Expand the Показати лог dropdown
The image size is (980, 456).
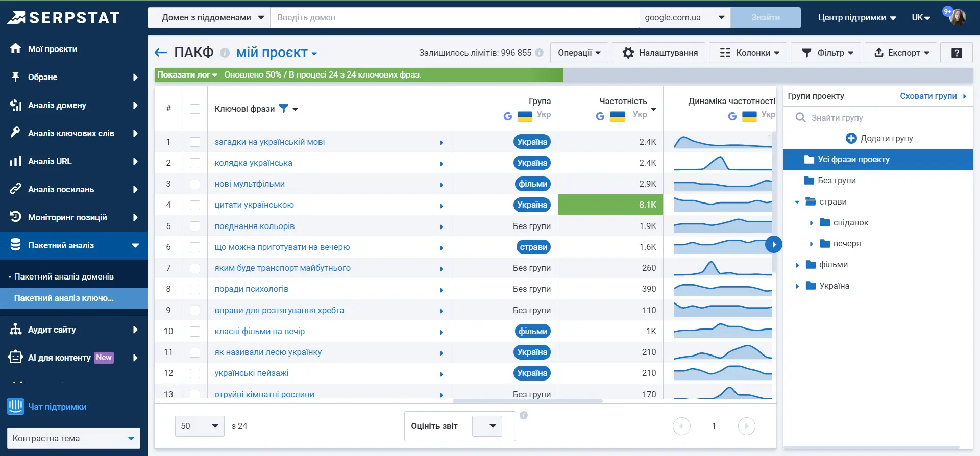click(187, 74)
